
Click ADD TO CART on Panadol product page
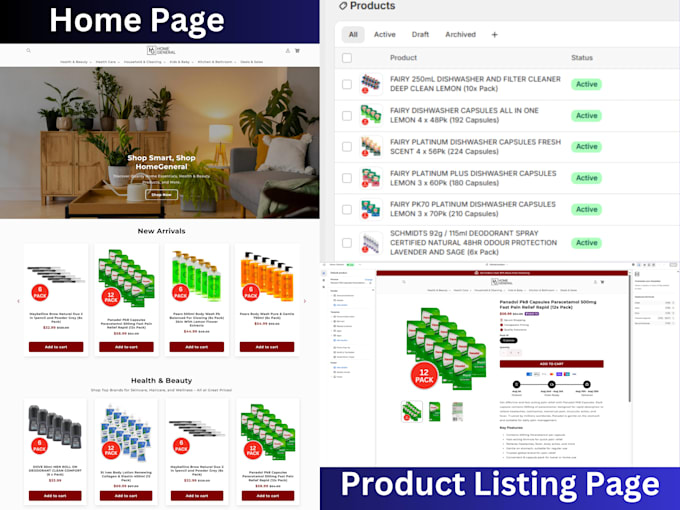(551, 364)
